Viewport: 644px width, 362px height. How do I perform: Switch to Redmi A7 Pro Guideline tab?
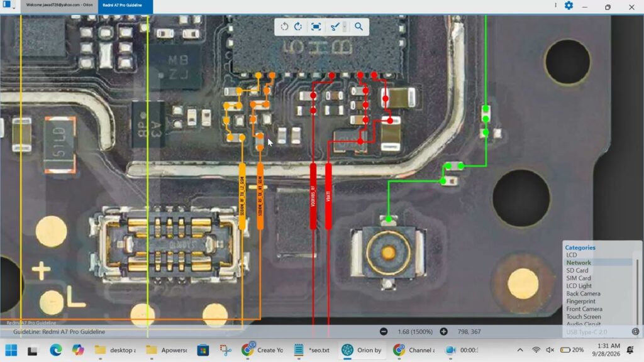tap(125, 6)
